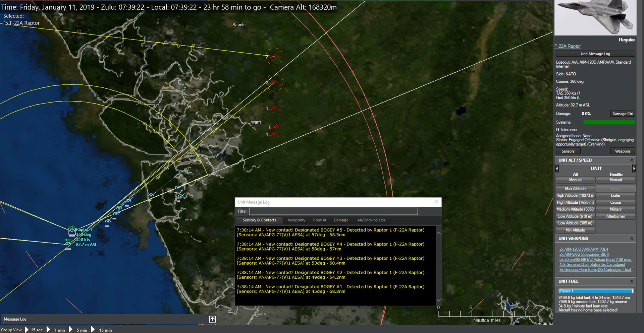Click the previous unit left arrow
Screen dimensions: 644x333
point(557,169)
